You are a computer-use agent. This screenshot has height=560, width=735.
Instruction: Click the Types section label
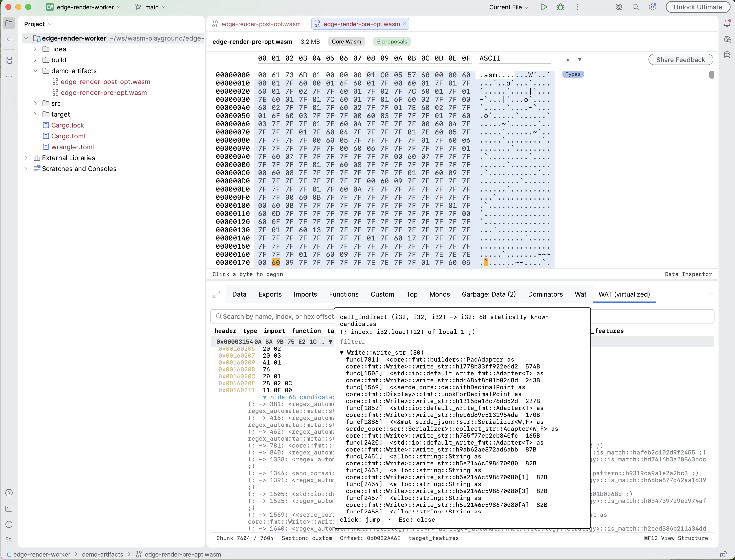click(x=573, y=74)
